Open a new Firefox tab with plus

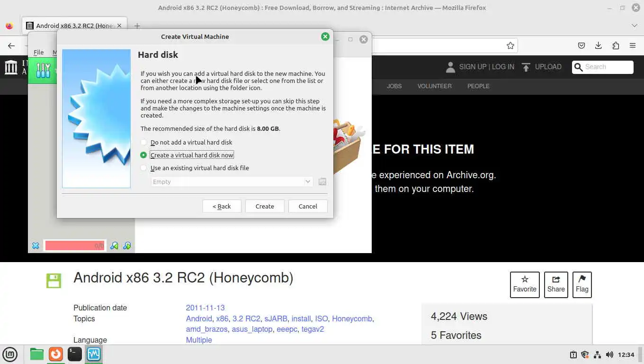click(x=137, y=26)
